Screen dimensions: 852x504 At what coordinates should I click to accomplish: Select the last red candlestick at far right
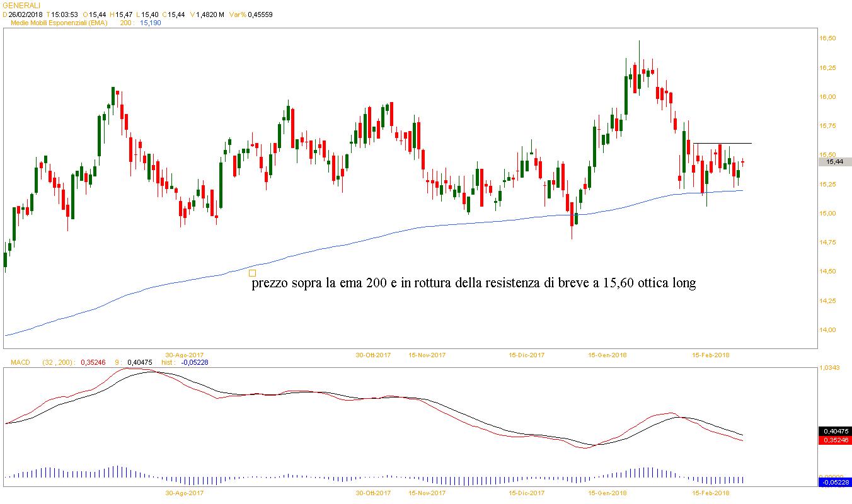743,163
